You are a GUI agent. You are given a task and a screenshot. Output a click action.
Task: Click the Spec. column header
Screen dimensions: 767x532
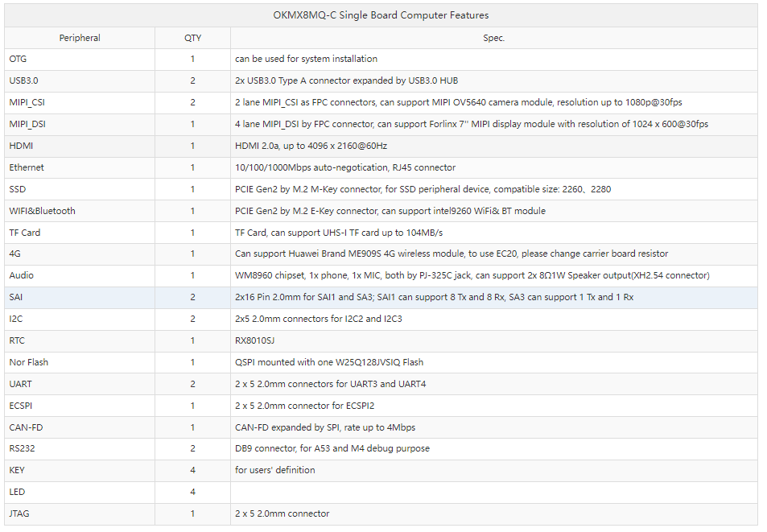tap(493, 38)
